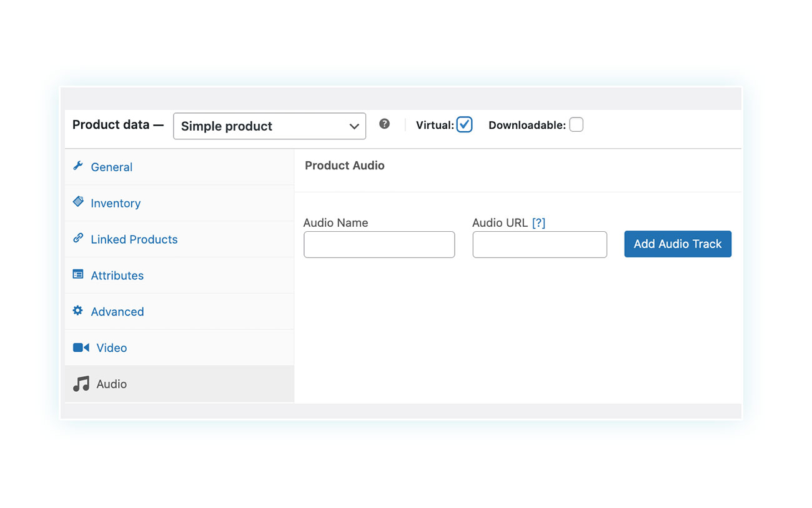Click the product type help question icon
This screenshot has height=508, width=812.
[x=385, y=124]
